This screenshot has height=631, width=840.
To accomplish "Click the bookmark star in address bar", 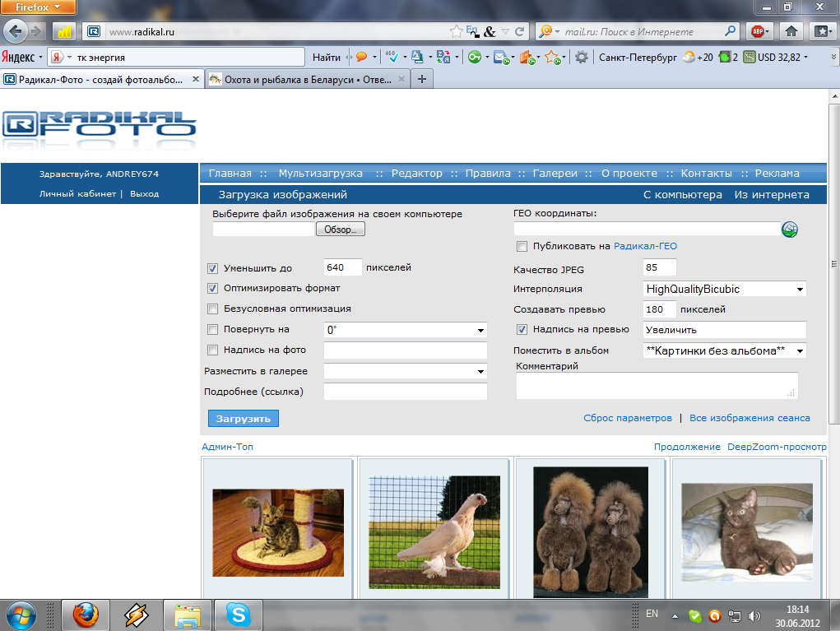I will tap(457, 32).
